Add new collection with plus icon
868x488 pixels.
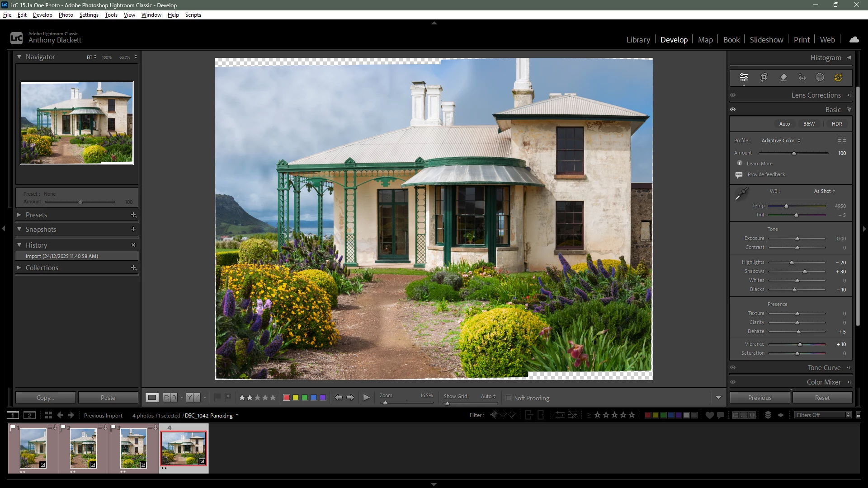(133, 268)
